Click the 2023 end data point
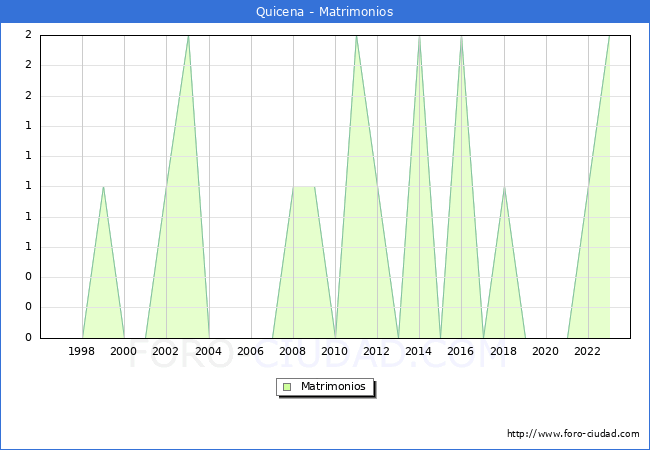The height and width of the screenshot is (450, 650). click(609, 36)
